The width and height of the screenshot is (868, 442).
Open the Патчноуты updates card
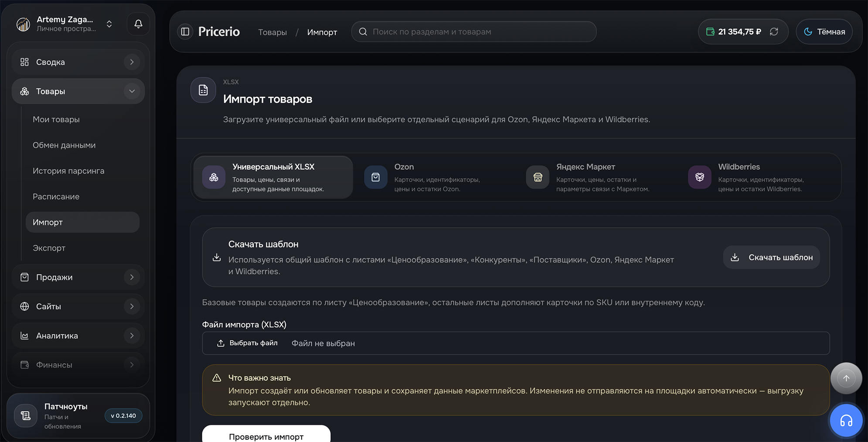click(x=78, y=416)
